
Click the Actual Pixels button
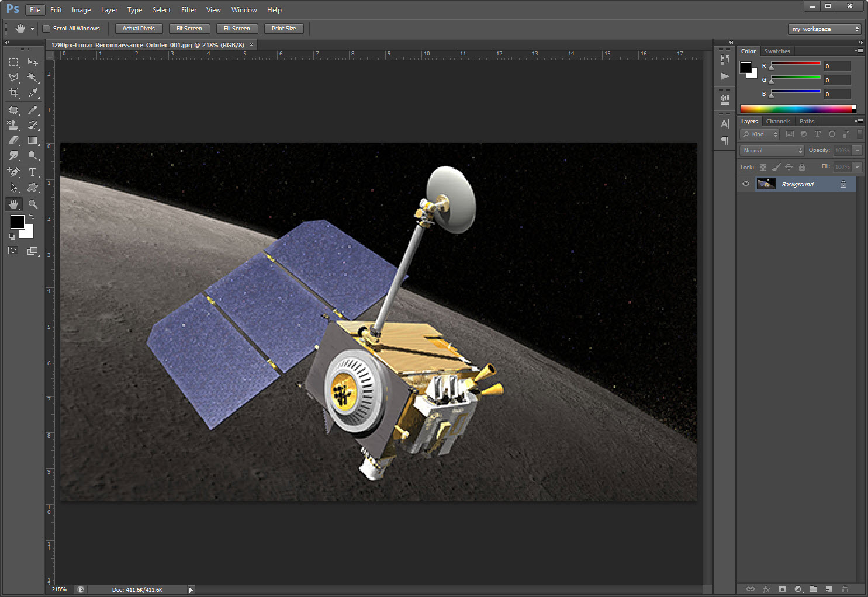(x=139, y=29)
